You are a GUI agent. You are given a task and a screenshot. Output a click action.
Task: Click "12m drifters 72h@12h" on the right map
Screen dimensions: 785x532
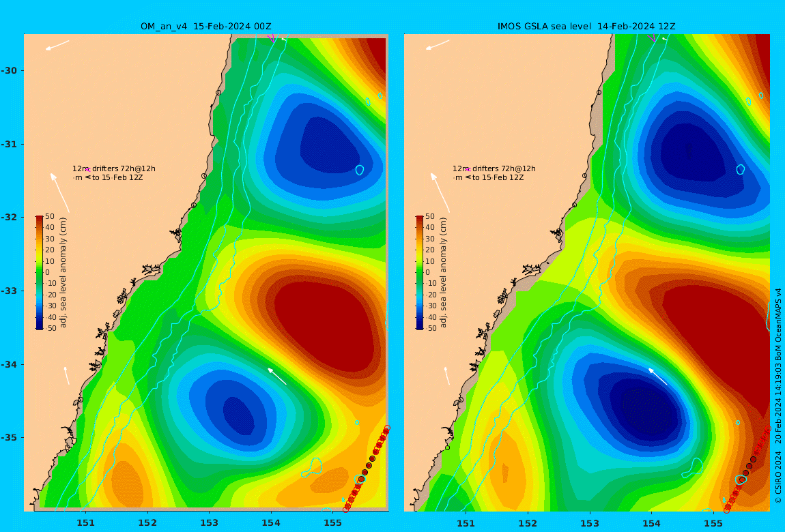(494, 168)
